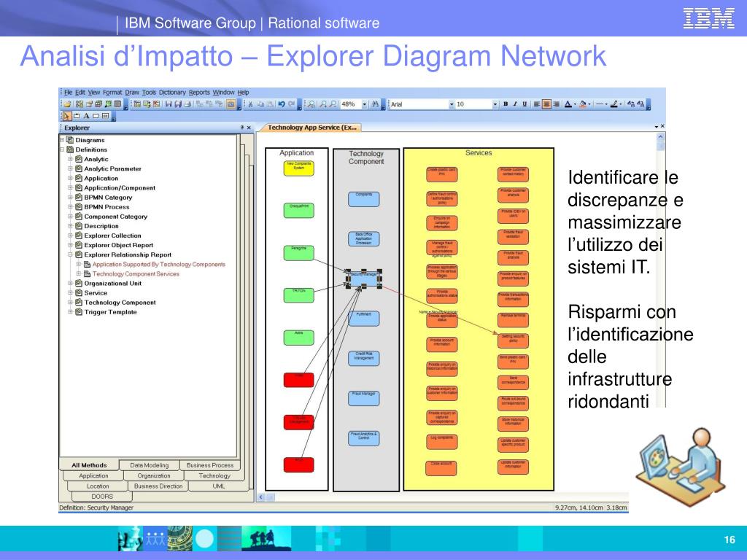Select the rectangle drawing tool
This screenshot has height=560, width=747.
point(96,116)
